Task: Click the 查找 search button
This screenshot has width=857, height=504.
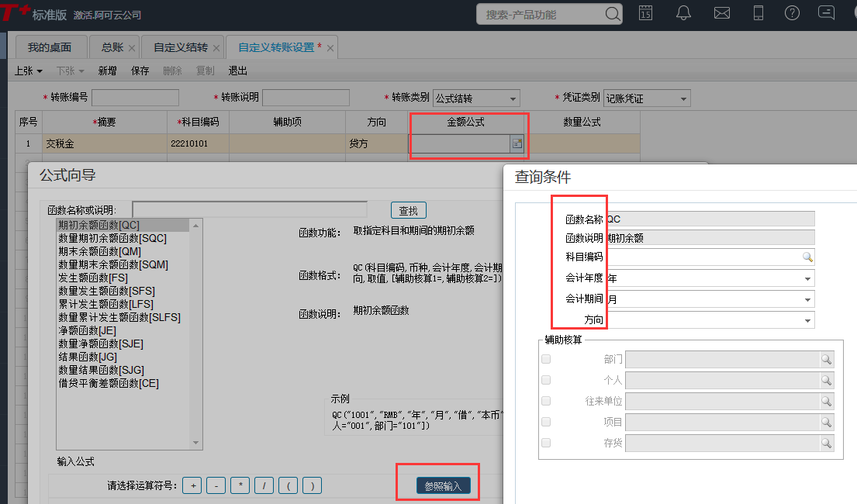Action: tap(408, 210)
